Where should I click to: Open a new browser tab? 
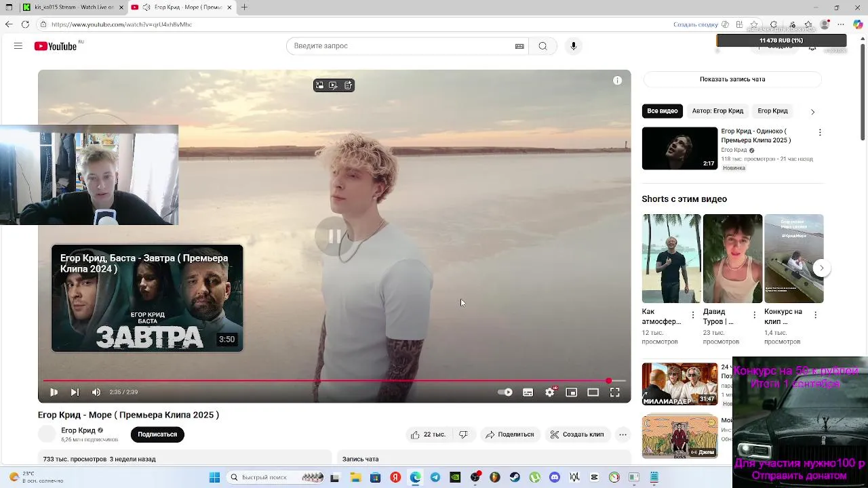pyautogui.click(x=244, y=7)
